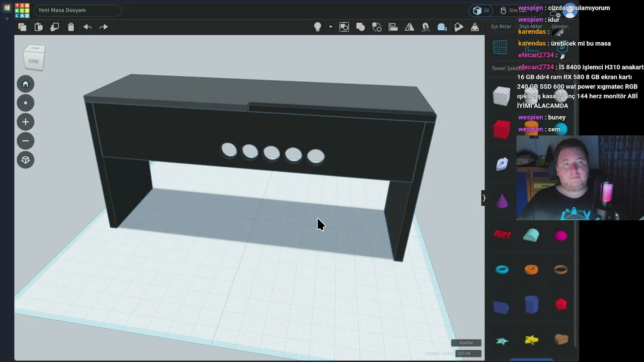Redo the last undone action

pyautogui.click(x=104, y=27)
